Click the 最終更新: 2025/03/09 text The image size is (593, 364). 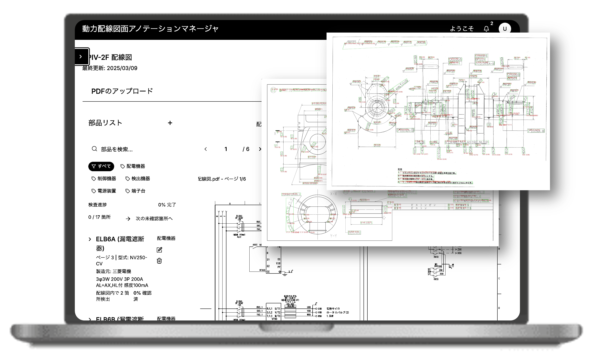click(x=110, y=68)
